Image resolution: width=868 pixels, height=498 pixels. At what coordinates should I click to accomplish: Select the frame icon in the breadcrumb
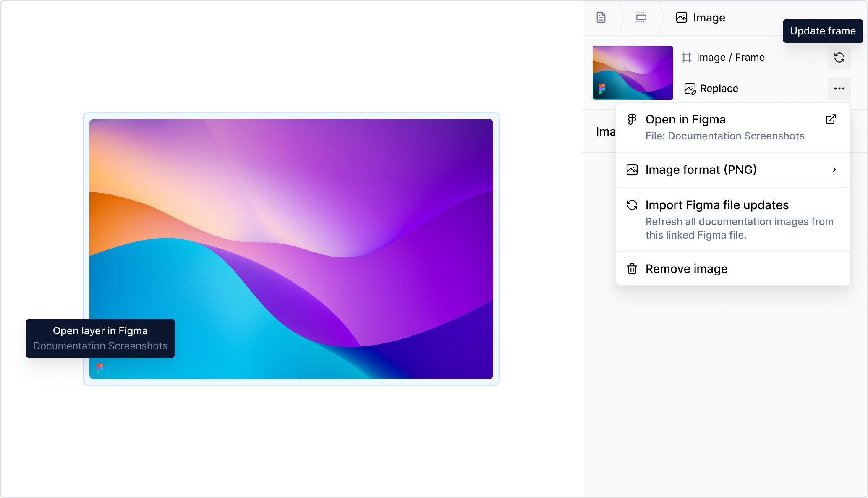click(641, 17)
